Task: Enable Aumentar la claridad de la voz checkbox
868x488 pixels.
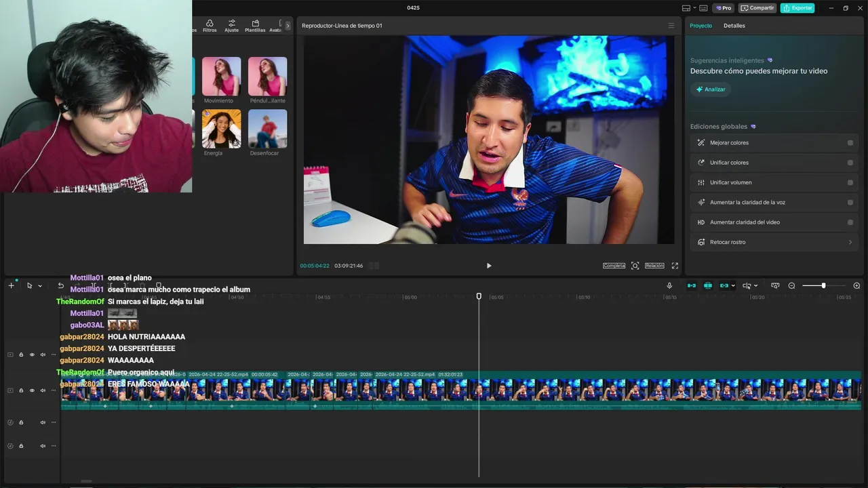Action: 850,203
